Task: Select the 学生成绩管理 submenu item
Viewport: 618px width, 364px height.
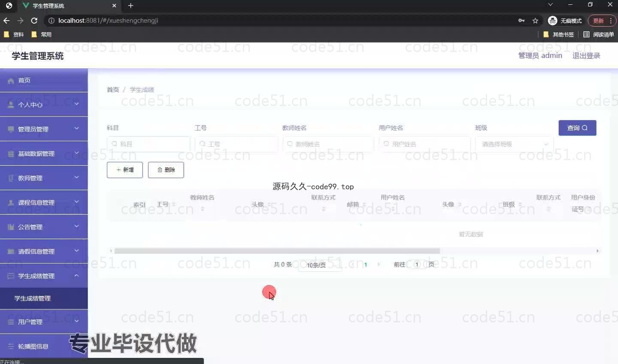Action: tap(44, 298)
